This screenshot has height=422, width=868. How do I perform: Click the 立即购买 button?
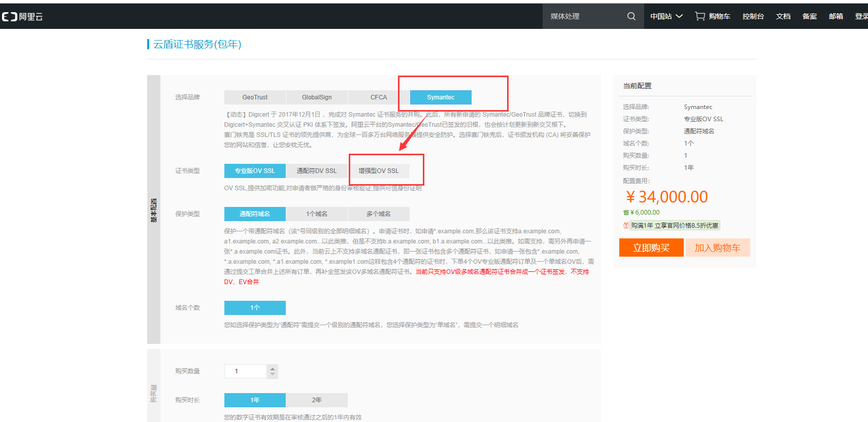(651, 248)
